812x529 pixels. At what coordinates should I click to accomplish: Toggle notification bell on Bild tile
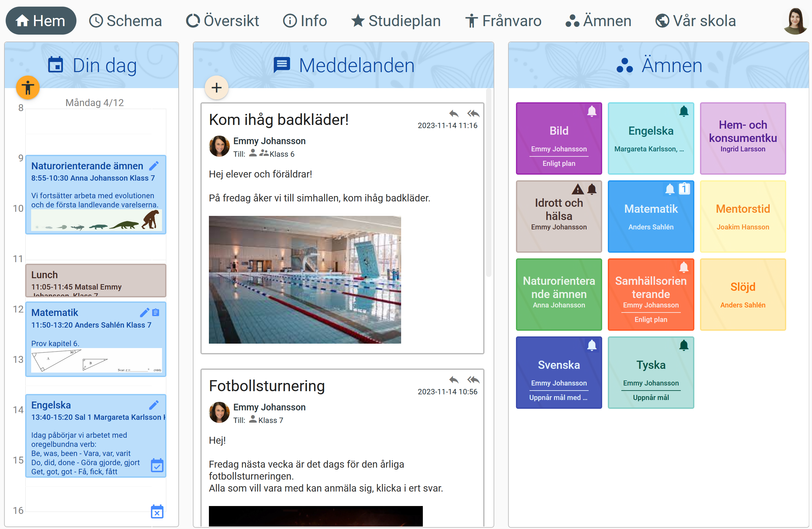591,111
